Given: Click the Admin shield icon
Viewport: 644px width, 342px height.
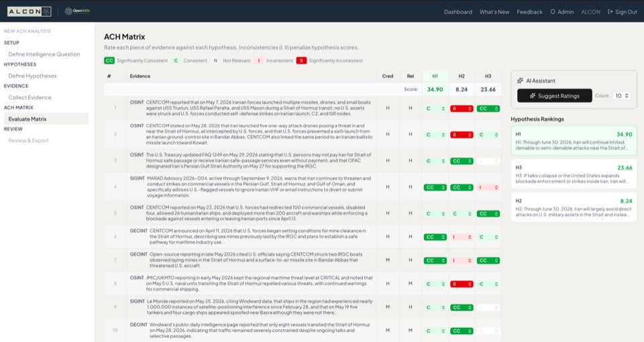Looking at the screenshot, I should coord(552,12).
